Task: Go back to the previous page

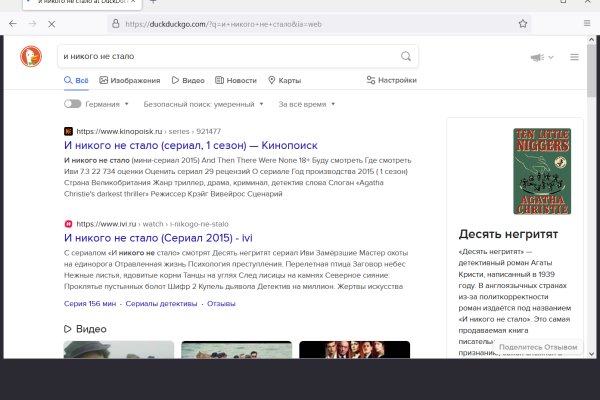Action: pos(13,23)
